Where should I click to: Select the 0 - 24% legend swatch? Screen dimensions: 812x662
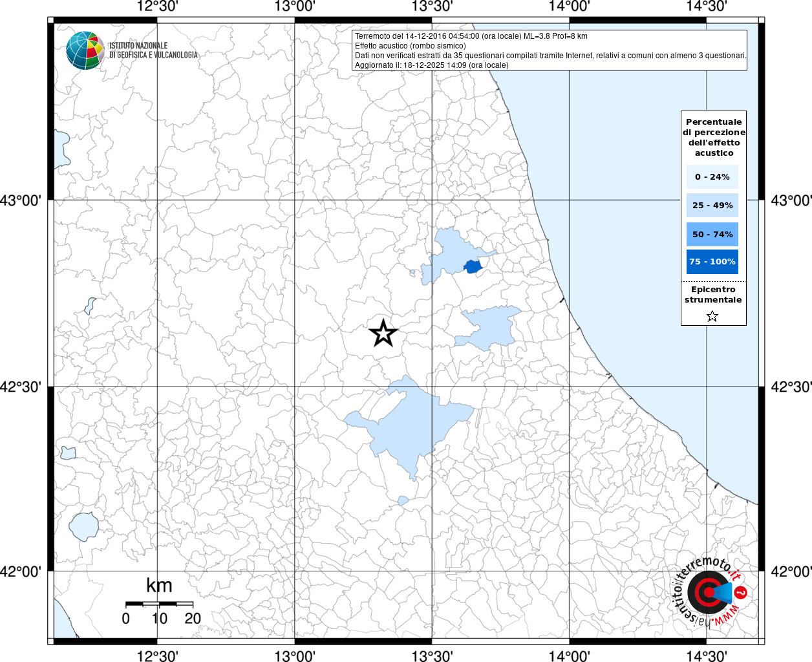[x=712, y=176]
